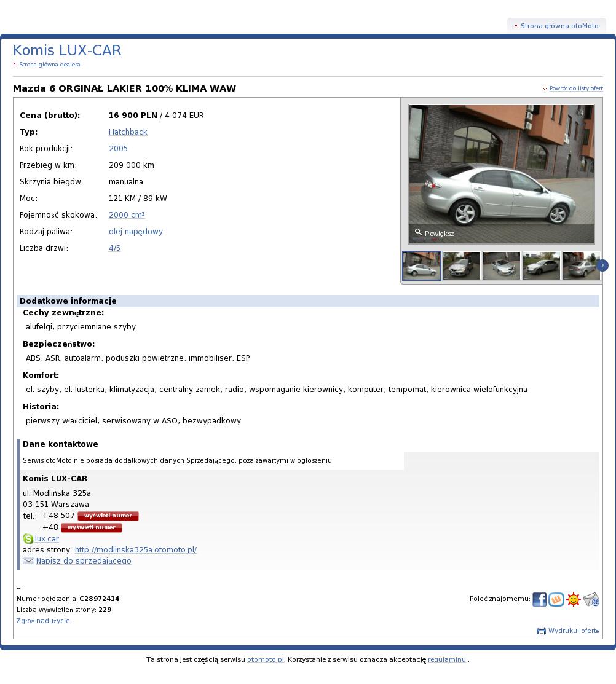Click the olej napędowy fuel link
Image resolution: width=616 pixels, height=684 pixels.
click(136, 231)
